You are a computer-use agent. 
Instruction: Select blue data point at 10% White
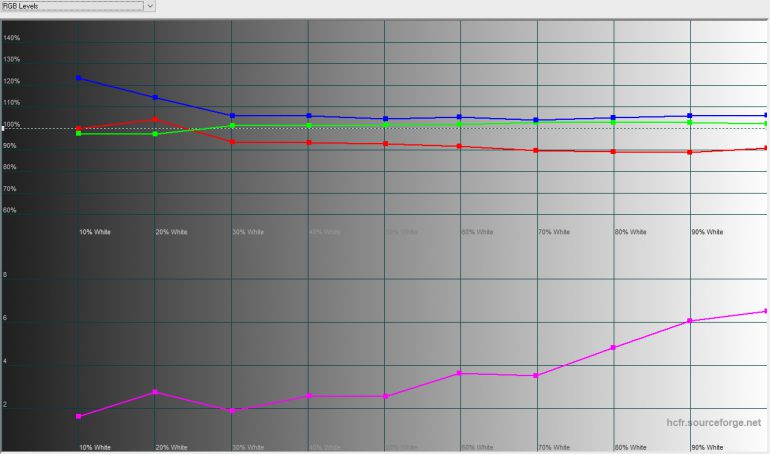pos(79,78)
